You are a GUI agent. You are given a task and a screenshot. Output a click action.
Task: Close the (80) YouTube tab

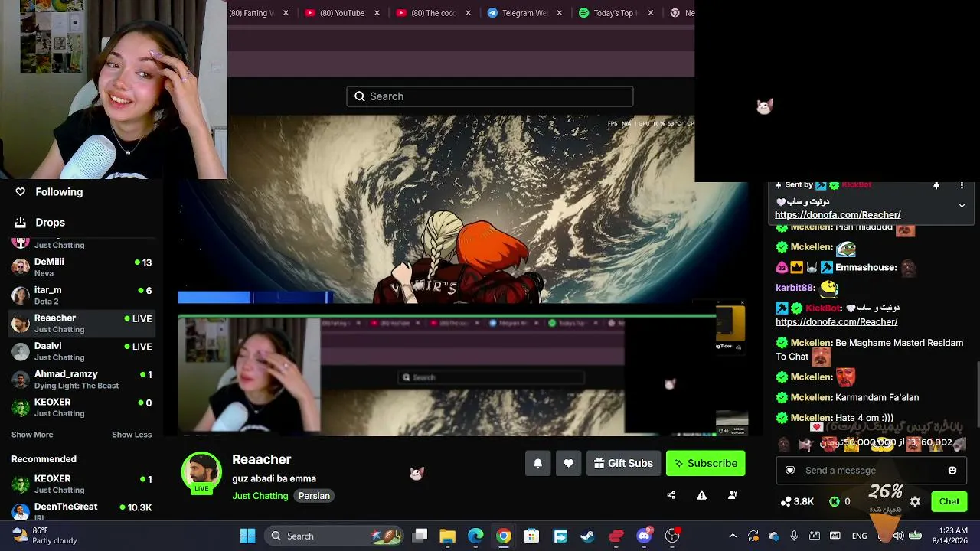tap(377, 13)
